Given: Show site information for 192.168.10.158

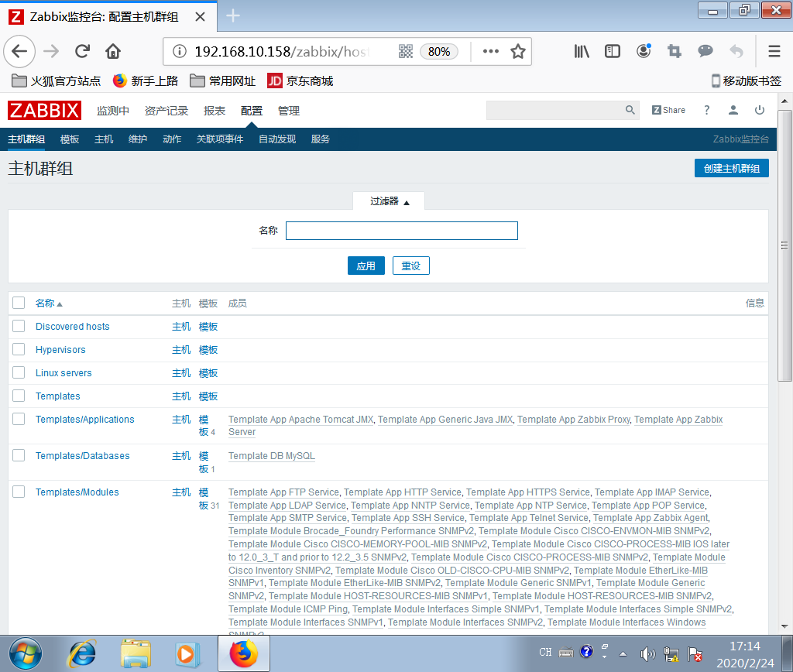Looking at the screenshot, I should tap(180, 51).
